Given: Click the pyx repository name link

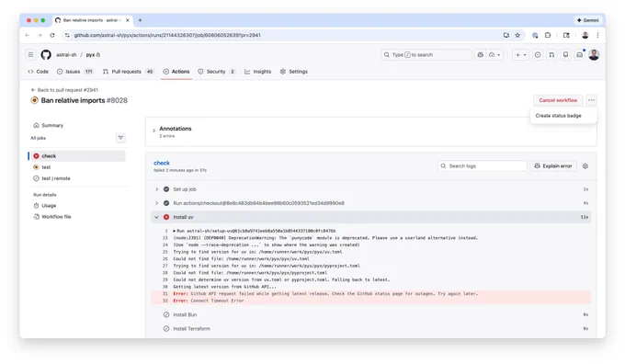Looking at the screenshot, I should (x=90, y=54).
